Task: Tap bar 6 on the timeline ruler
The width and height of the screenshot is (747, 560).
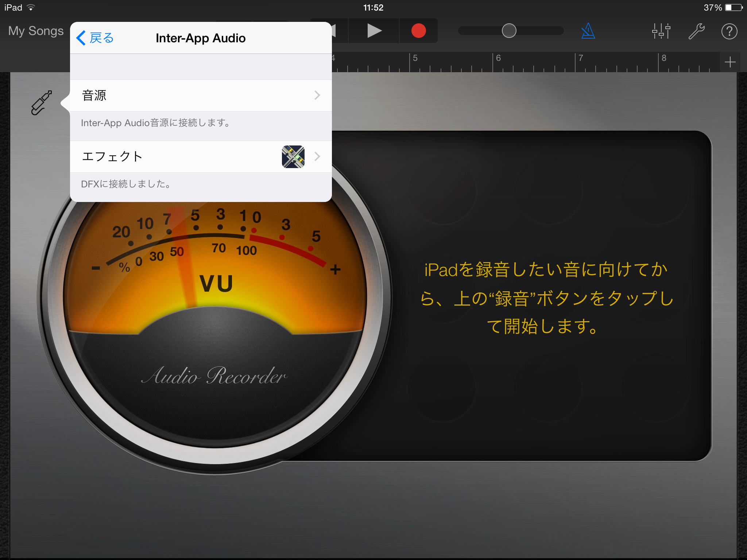Action: tap(498, 58)
